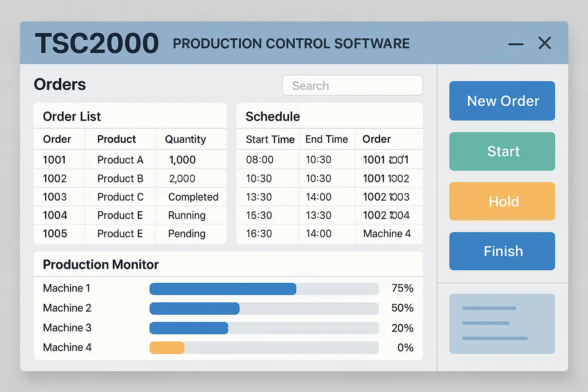Click the Machine 1 label in Production Monitor

point(67,288)
